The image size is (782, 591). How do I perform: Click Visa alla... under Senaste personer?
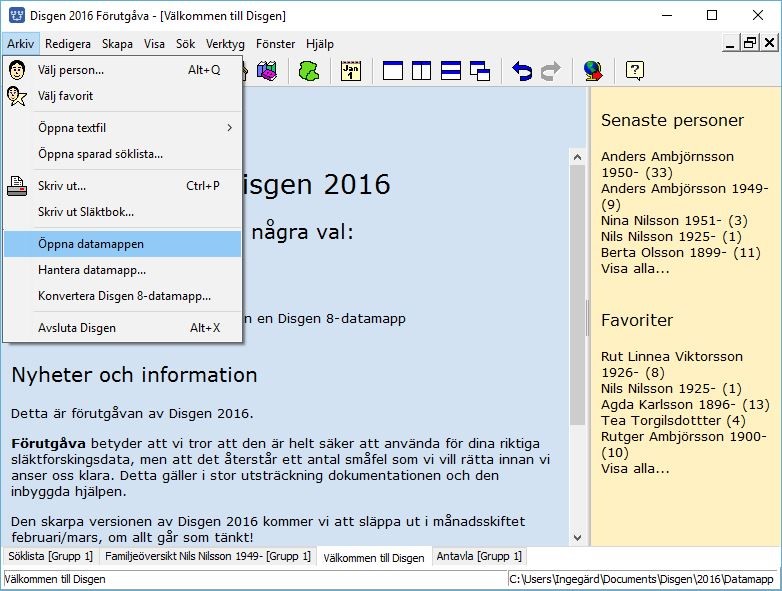[635, 268]
